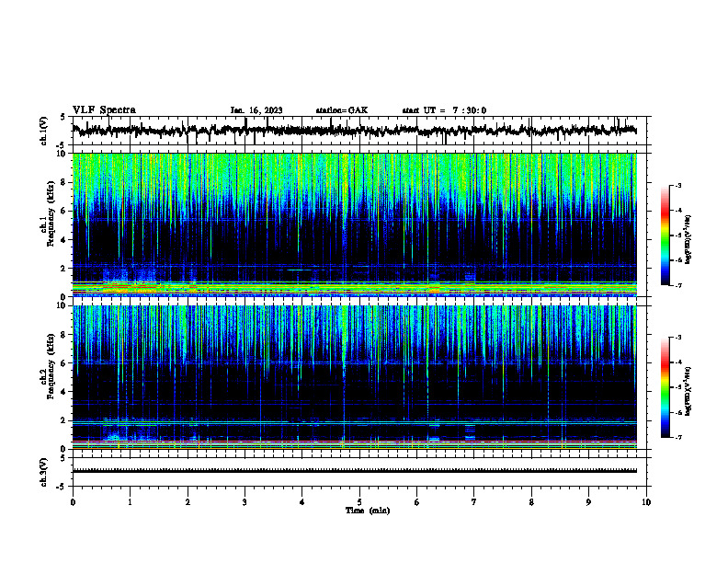
Task: Click the "9" tick on the Time axis
Action: [x=588, y=502]
